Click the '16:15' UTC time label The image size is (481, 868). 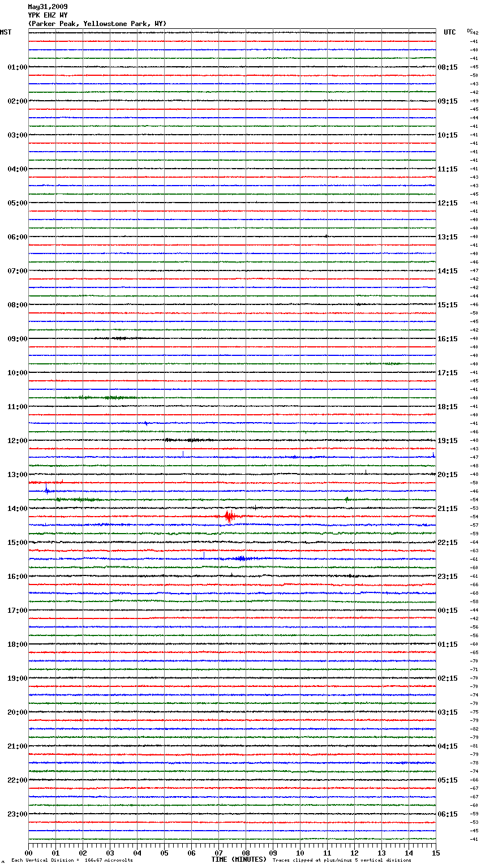click(x=448, y=339)
